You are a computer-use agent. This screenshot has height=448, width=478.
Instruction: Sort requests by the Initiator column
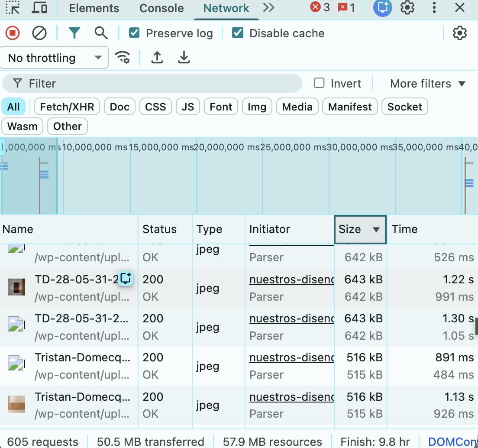(290, 229)
